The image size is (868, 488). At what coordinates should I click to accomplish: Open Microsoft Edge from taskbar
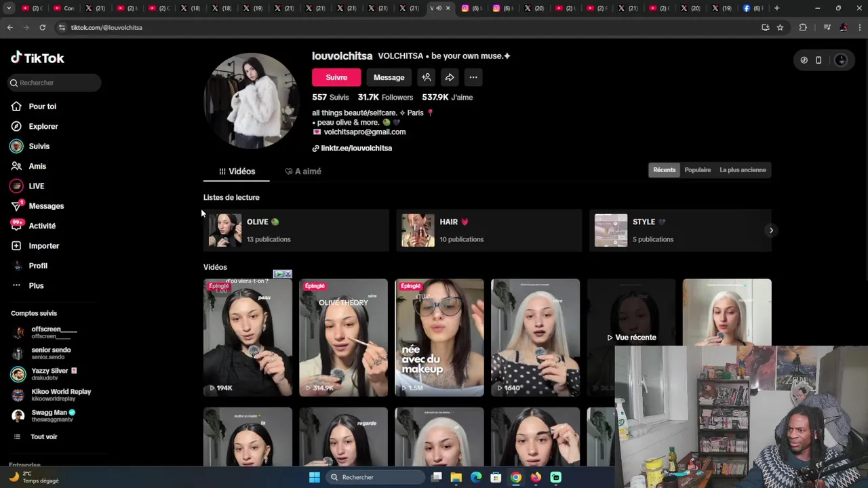[476, 477]
